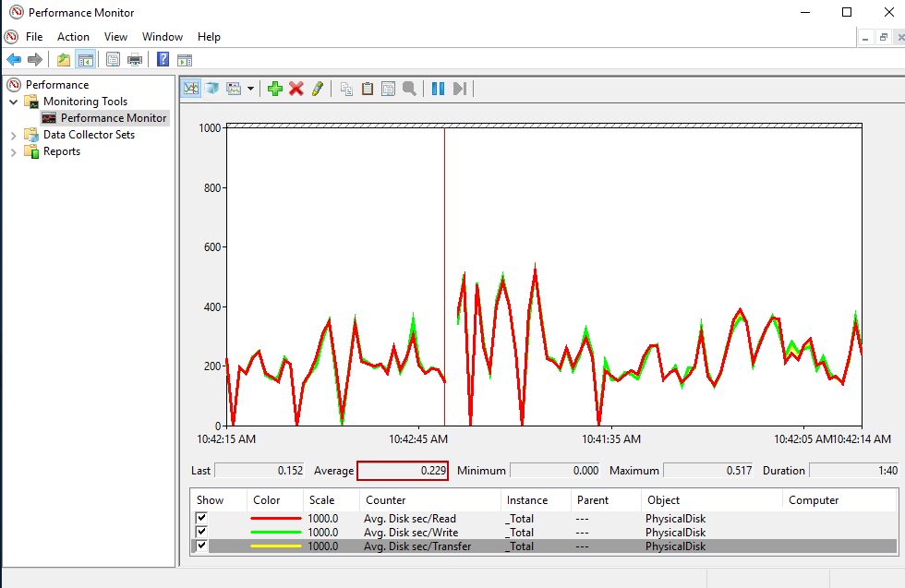Select the Average value field
The height and width of the screenshot is (588, 905).
403,470
